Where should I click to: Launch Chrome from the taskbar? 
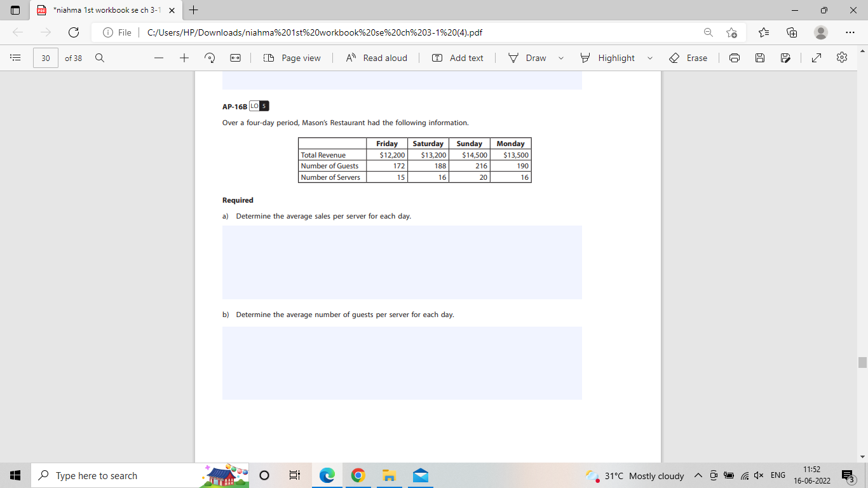pos(358,475)
